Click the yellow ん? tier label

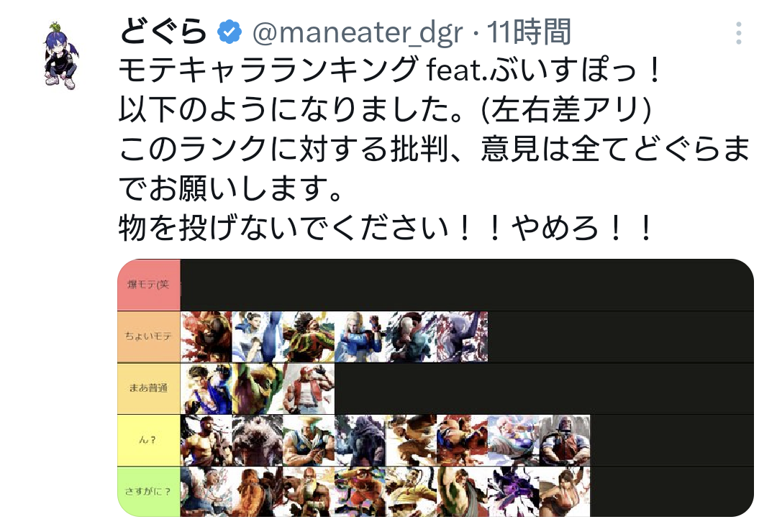[149, 440]
